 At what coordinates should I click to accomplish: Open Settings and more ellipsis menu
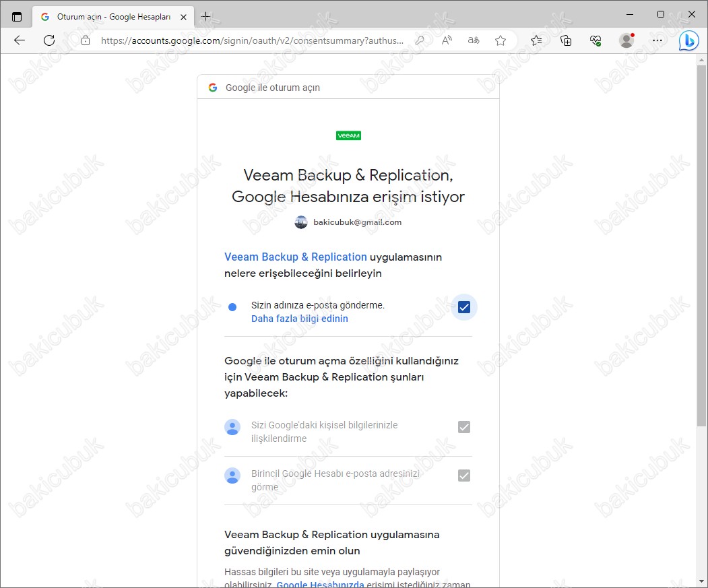657,40
